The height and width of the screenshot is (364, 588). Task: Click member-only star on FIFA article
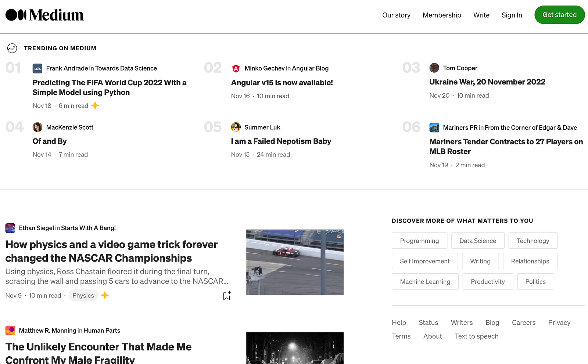click(95, 106)
